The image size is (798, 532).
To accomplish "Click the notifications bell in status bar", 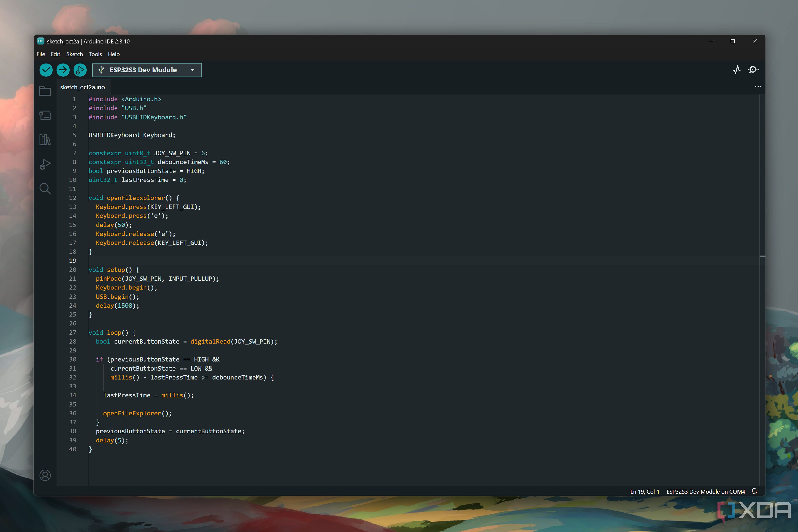I will [x=754, y=491].
